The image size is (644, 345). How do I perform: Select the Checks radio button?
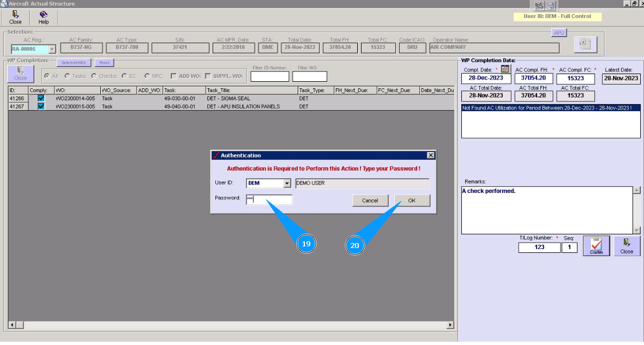point(94,76)
